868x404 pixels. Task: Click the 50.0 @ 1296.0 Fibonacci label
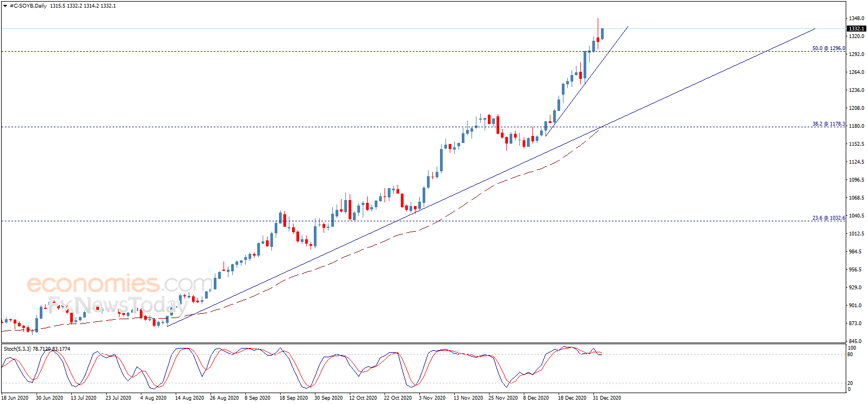click(x=828, y=48)
